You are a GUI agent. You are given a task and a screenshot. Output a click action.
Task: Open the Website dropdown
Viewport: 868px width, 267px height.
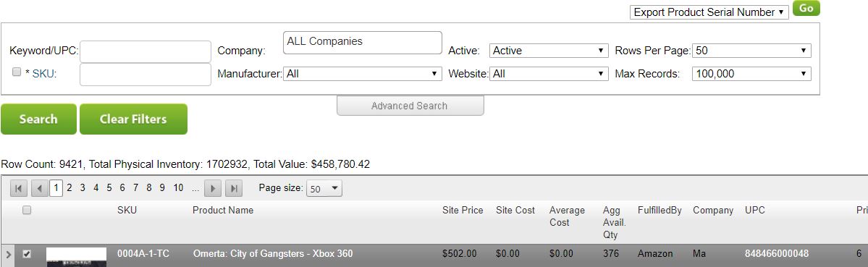coord(549,74)
